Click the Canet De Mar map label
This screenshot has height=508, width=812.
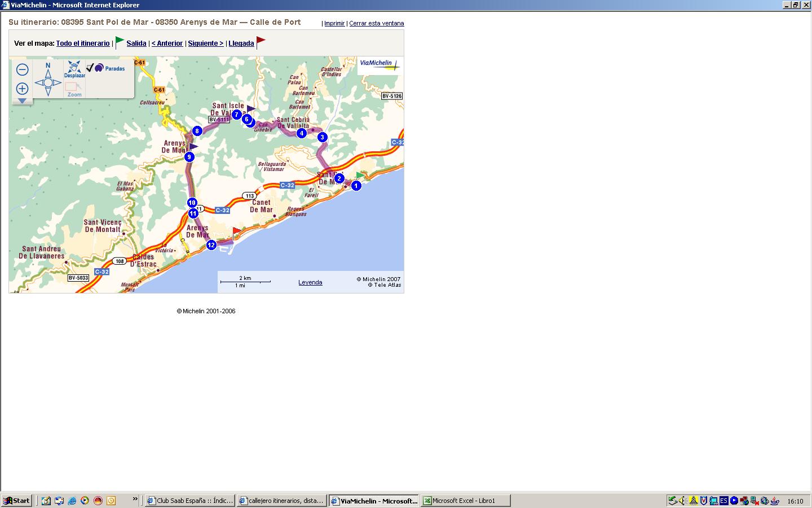coord(262,206)
